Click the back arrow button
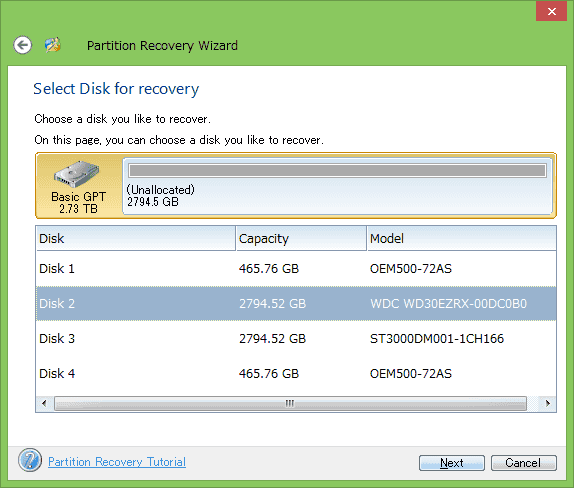 click(x=23, y=45)
